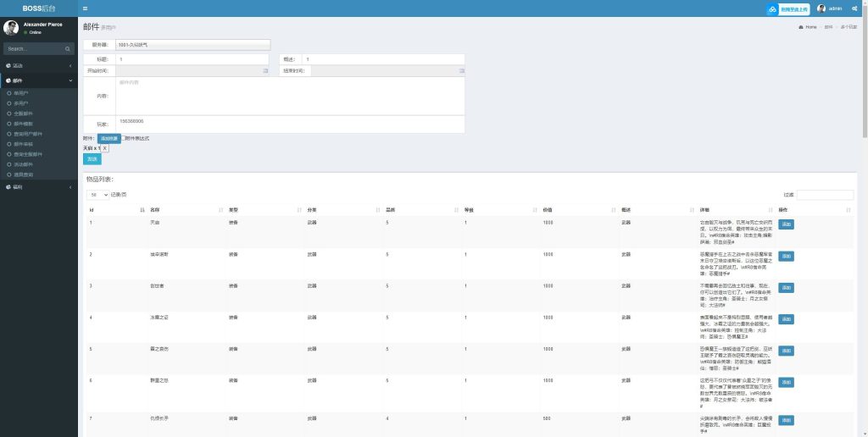The height and width of the screenshot is (437, 868).
Task: Open the settings gears icon at top right
Action: point(854,8)
